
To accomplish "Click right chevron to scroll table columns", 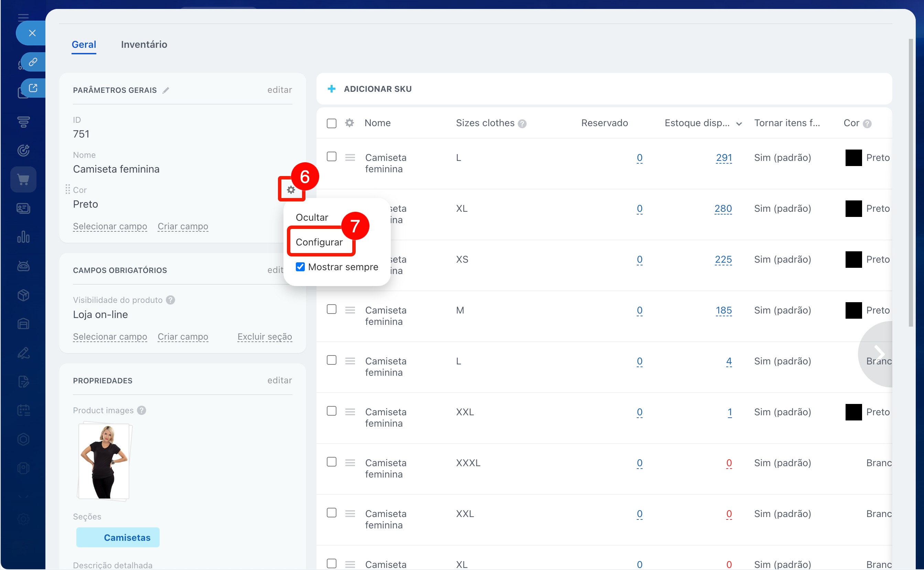I will point(879,354).
